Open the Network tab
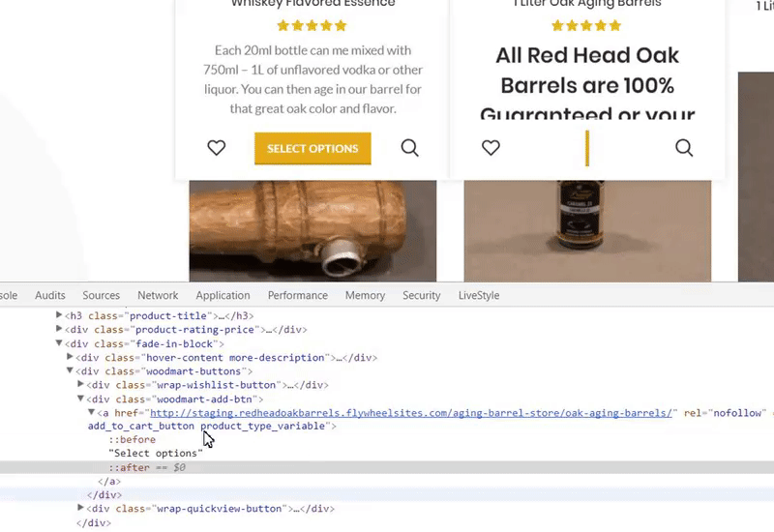Image resolution: width=774 pixels, height=532 pixels. pyautogui.click(x=158, y=295)
